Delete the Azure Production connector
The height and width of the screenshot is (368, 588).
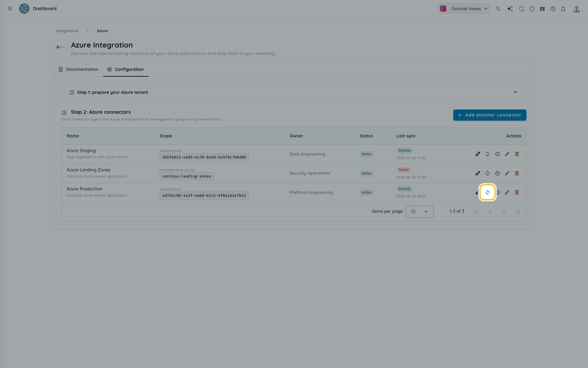(x=517, y=192)
